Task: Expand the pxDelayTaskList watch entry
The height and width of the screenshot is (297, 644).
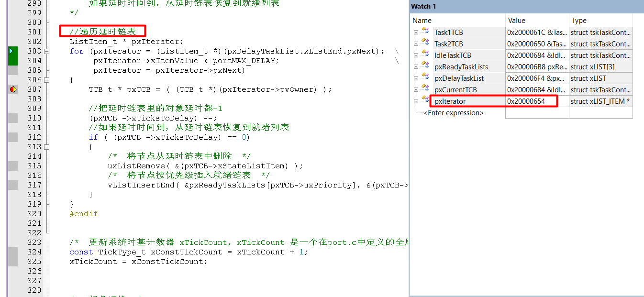Action: pyautogui.click(x=416, y=78)
